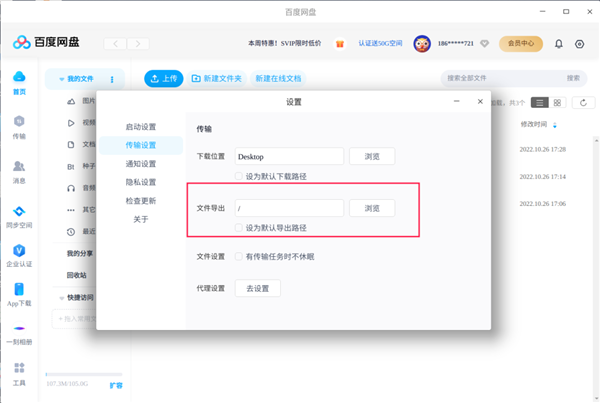Click the user avatar icon
This screenshot has width=600, height=403.
pos(422,44)
